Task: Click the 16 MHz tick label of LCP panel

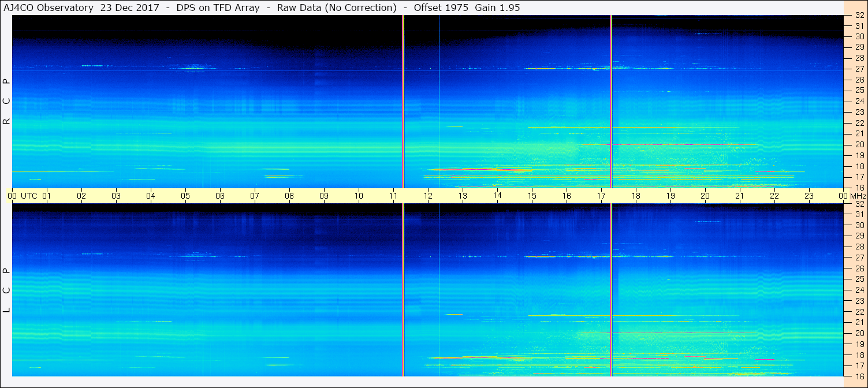Action: 859,376
